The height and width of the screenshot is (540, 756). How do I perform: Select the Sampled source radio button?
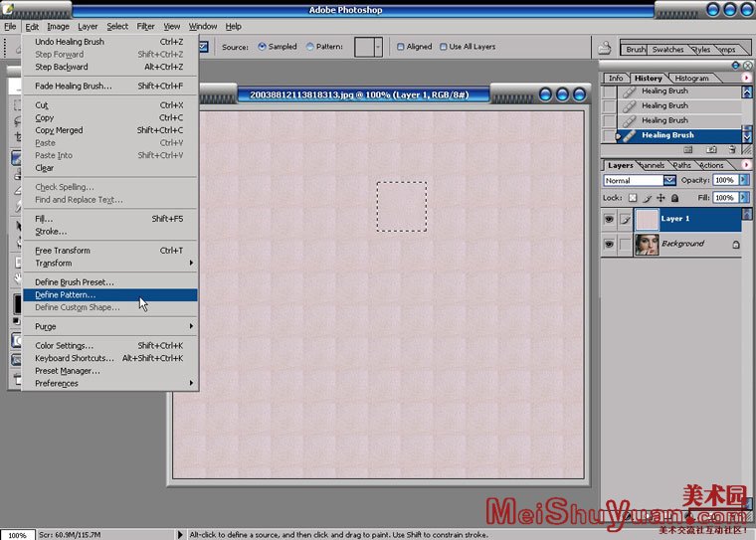(262, 47)
